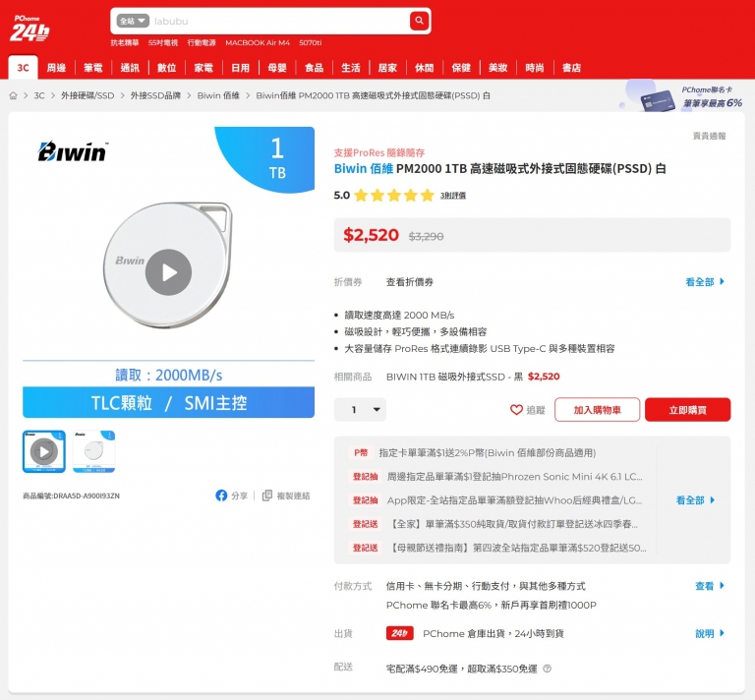Go to Biwin 佰維 breadcrumb link
The image size is (755, 700).
point(218,95)
